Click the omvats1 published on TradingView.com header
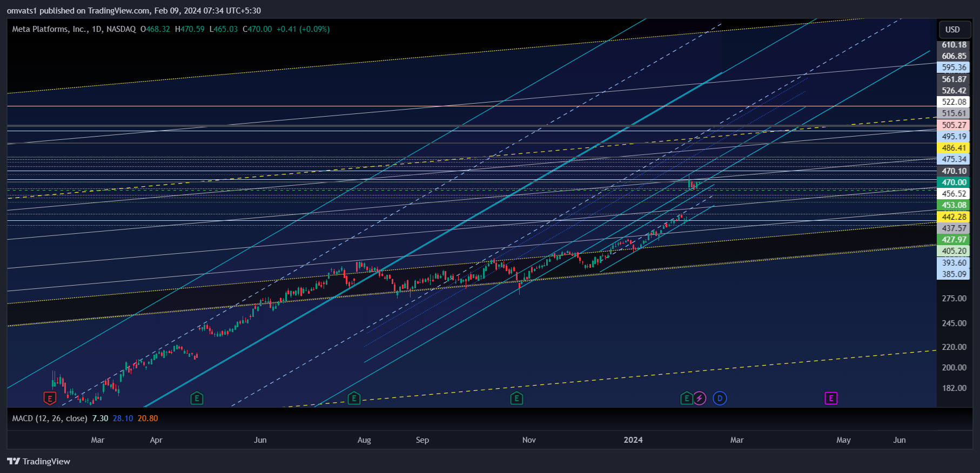This screenshot has height=473, width=980. 134,11
